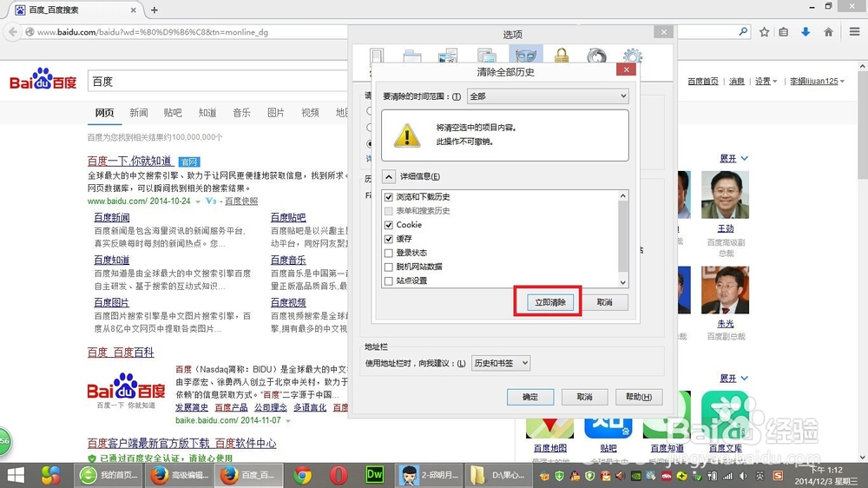Click 确定 in the options dialog
Viewport: 868px width, 488px height.
530,397
